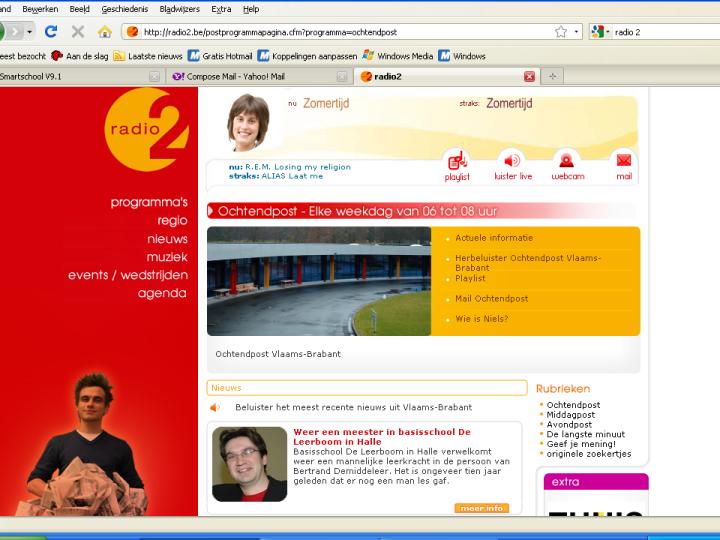Click the school building photo
This screenshot has width=720, height=540.
click(x=319, y=281)
